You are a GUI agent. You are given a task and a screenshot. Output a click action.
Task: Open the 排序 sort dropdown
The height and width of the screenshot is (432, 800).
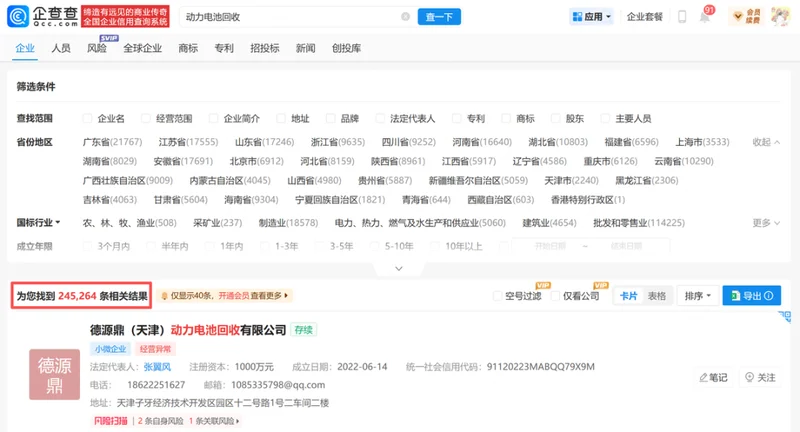(x=697, y=296)
